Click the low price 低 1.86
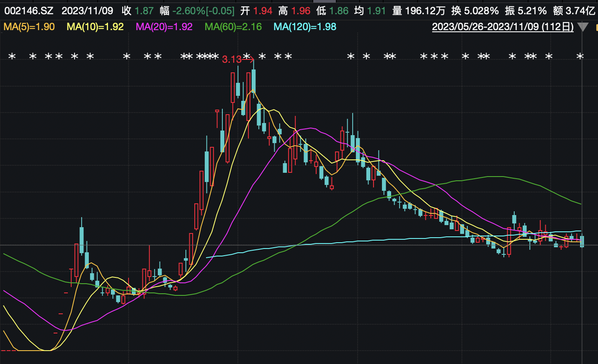Screen dimensions: 598x364 coord(333,10)
